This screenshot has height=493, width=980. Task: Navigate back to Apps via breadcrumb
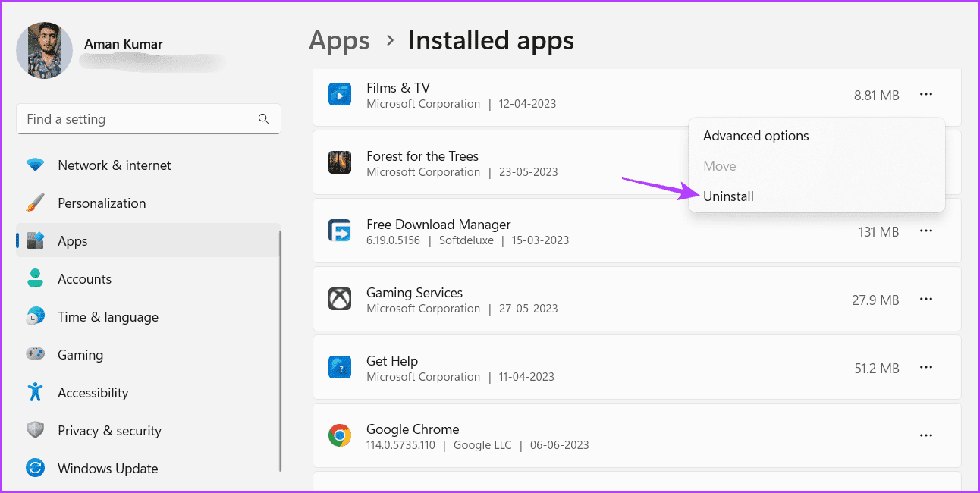[x=339, y=41]
